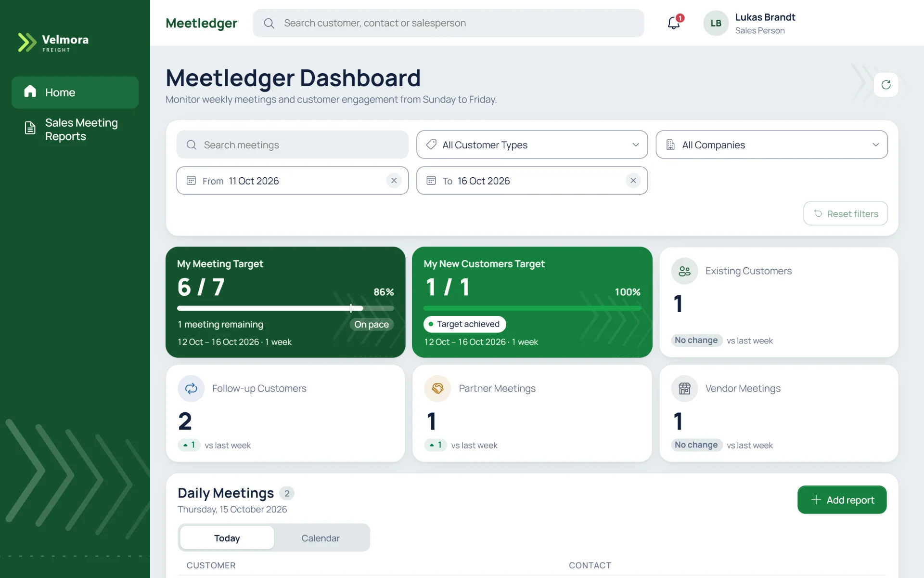Open the notifications bell
The image size is (924, 578).
tap(673, 23)
